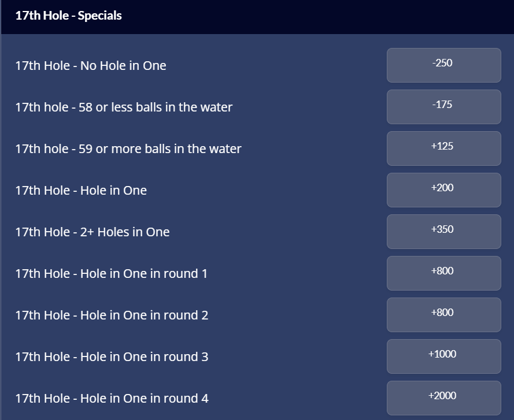
Task: Pick +800 odds for Hole in One round 2
Action: pyautogui.click(x=443, y=315)
